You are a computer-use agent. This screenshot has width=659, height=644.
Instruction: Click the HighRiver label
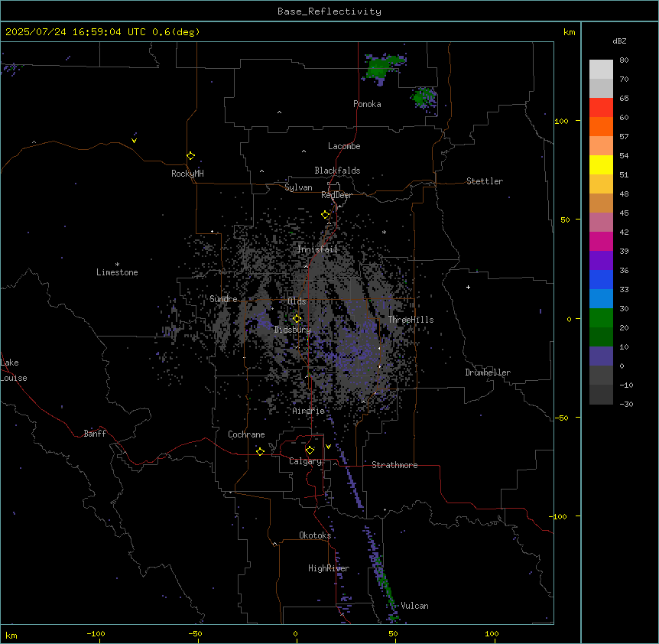click(x=329, y=568)
